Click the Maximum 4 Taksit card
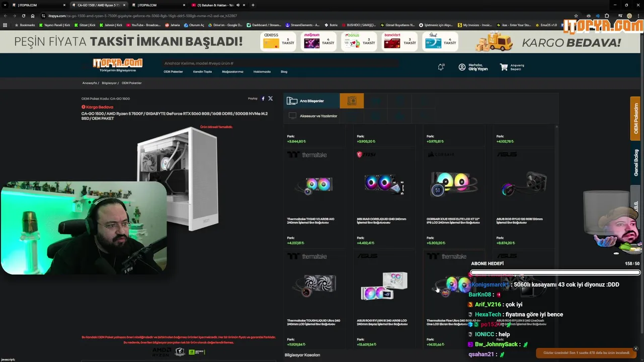Screen dimensions: 644x362 tap(318, 42)
